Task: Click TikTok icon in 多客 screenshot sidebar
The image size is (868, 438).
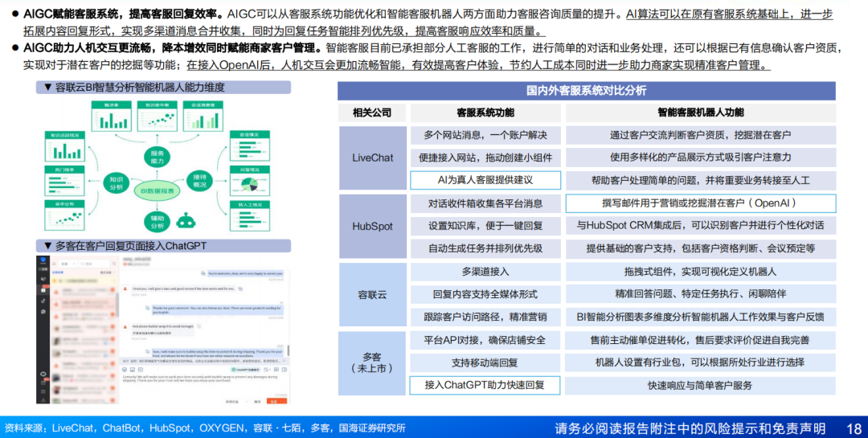Action: 43,301
